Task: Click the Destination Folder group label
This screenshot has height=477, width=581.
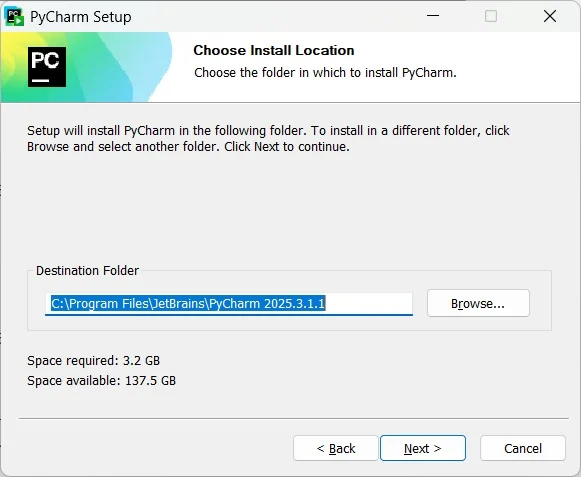Action: 87,271
